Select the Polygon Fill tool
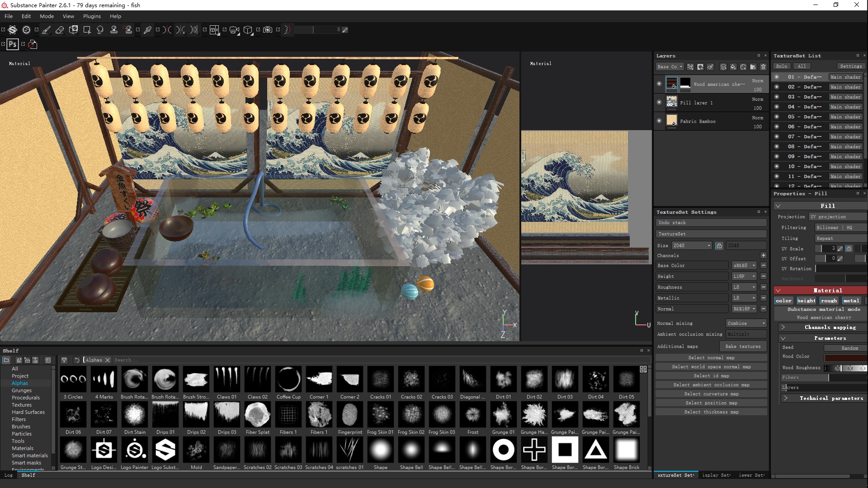868x488 pixels. point(87,30)
